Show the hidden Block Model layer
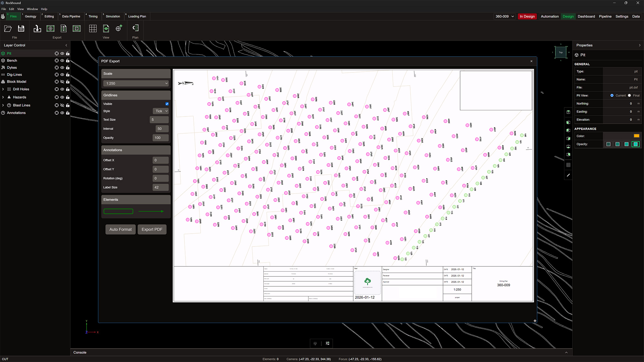The height and width of the screenshot is (362, 644). pos(62,82)
